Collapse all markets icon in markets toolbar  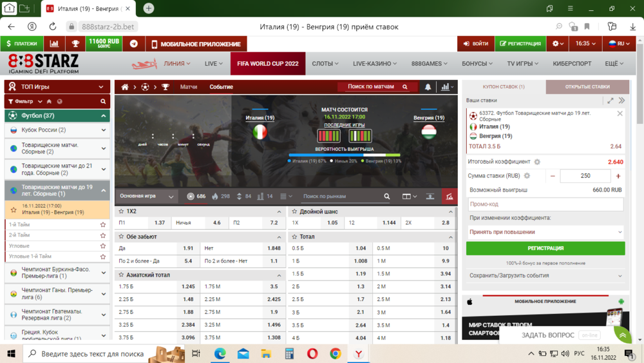coord(430,197)
